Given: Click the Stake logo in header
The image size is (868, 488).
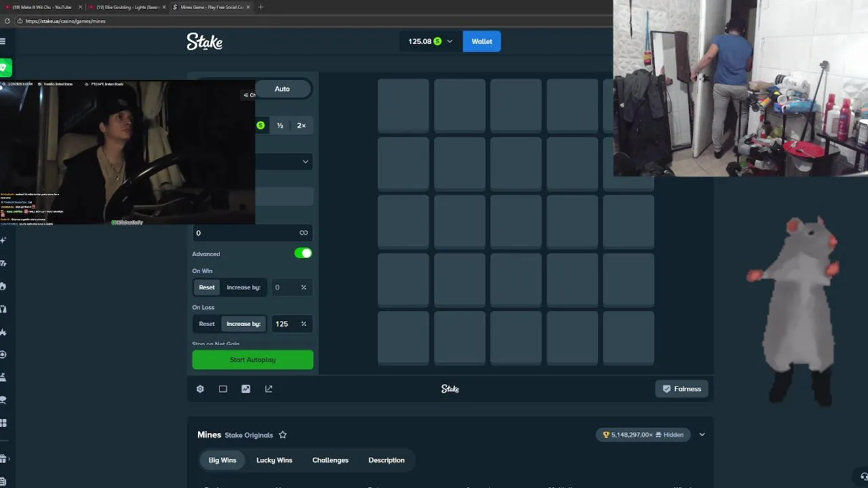Looking at the screenshot, I should [x=205, y=41].
